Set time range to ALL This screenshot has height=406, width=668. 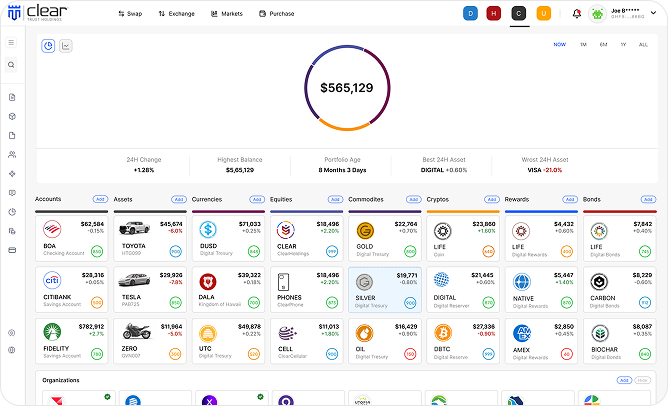[x=643, y=45]
